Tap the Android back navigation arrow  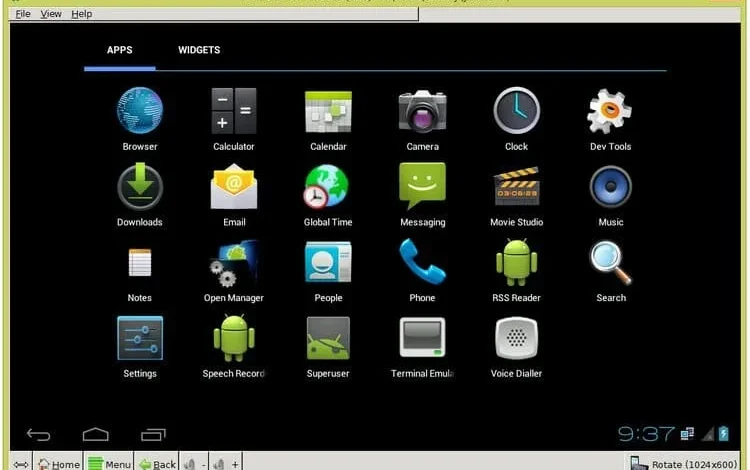tap(38, 435)
